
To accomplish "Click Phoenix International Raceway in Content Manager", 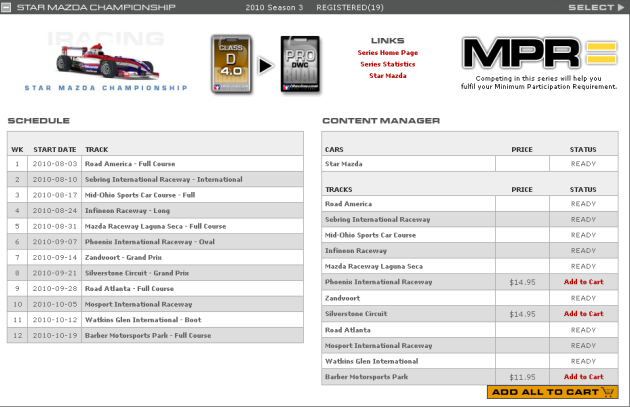I will pos(378,282).
